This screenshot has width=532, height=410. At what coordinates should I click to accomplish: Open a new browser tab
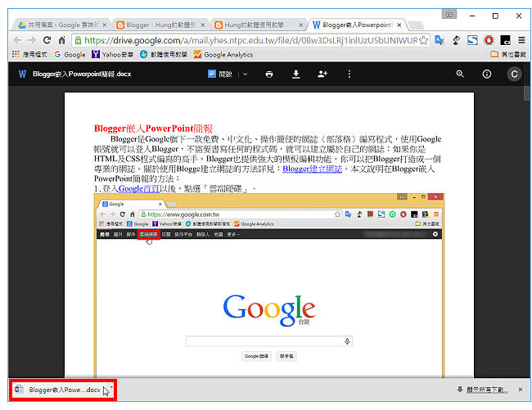click(x=416, y=25)
